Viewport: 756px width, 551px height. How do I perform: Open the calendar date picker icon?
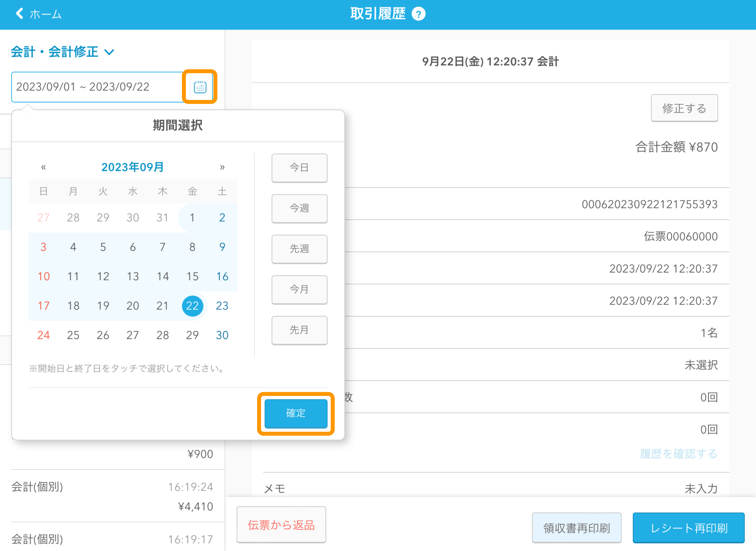coord(200,87)
